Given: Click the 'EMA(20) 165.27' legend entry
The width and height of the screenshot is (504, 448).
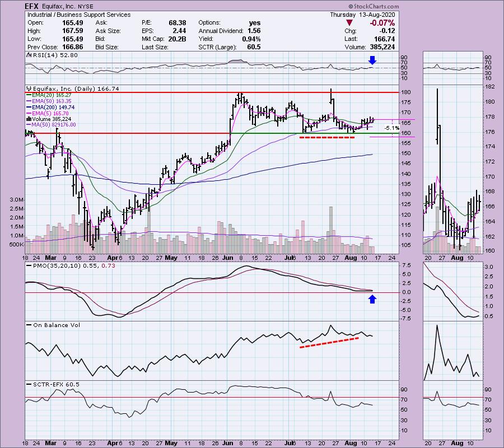Looking at the screenshot, I should [52, 95].
